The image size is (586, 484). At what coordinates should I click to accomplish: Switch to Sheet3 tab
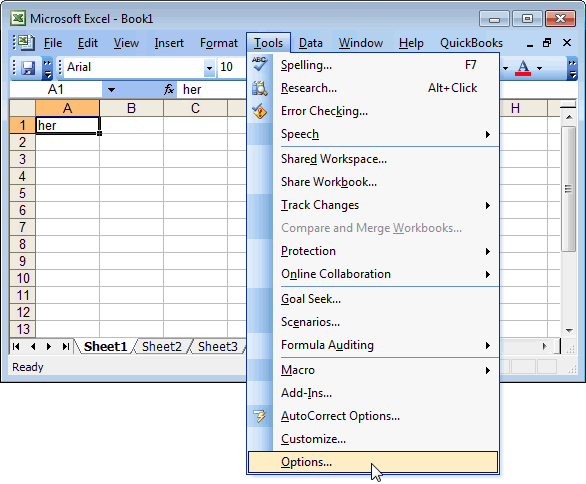218,346
